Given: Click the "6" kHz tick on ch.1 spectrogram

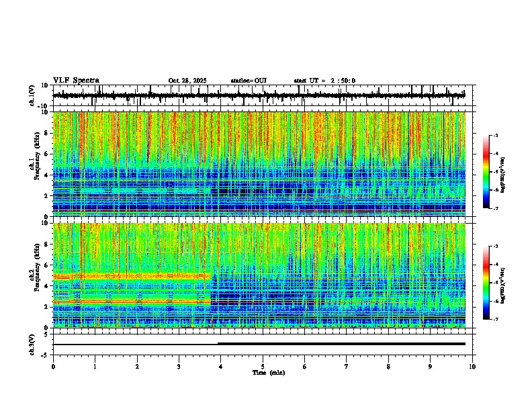Looking at the screenshot, I should pos(46,154).
